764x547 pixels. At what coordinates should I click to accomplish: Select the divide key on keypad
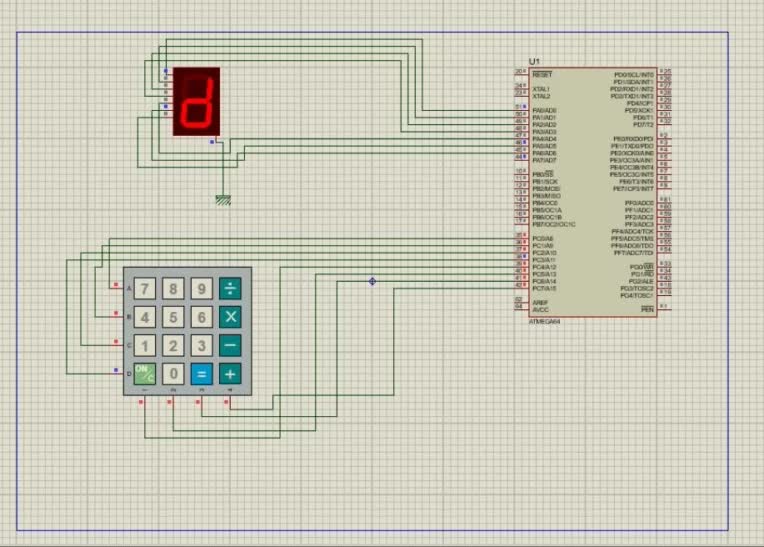pyautogui.click(x=230, y=289)
